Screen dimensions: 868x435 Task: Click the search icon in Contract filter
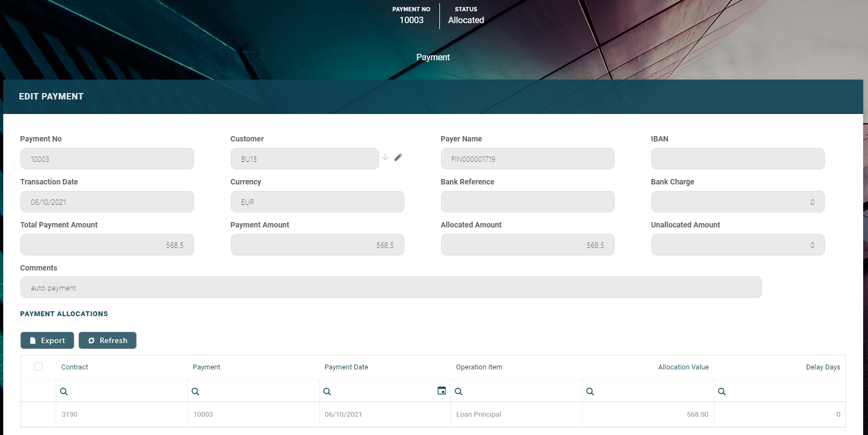point(64,391)
